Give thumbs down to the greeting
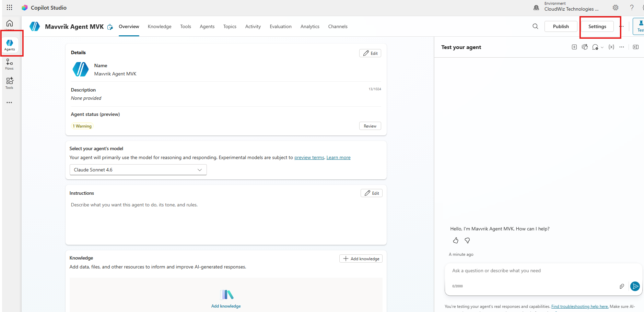The image size is (644, 312). click(467, 240)
